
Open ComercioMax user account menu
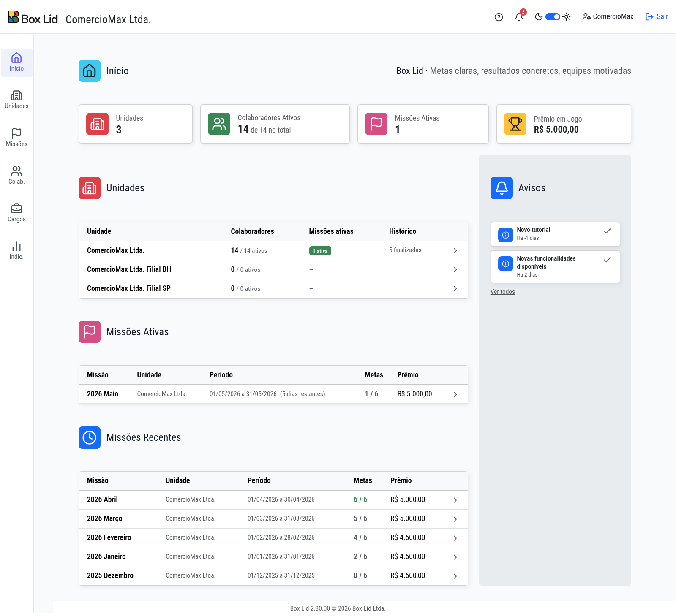pyautogui.click(x=608, y=16)
